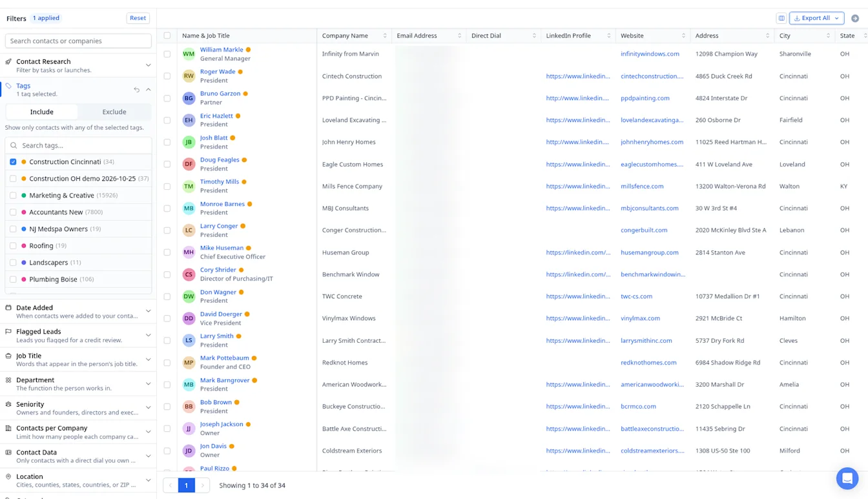Check the Construction OH demo 2026-10-25 tag
Viewport: 868px width, 499px height.
coord(13,179)
